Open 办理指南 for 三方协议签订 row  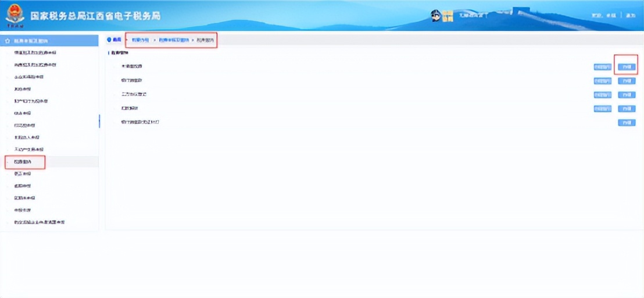(602, 94)
